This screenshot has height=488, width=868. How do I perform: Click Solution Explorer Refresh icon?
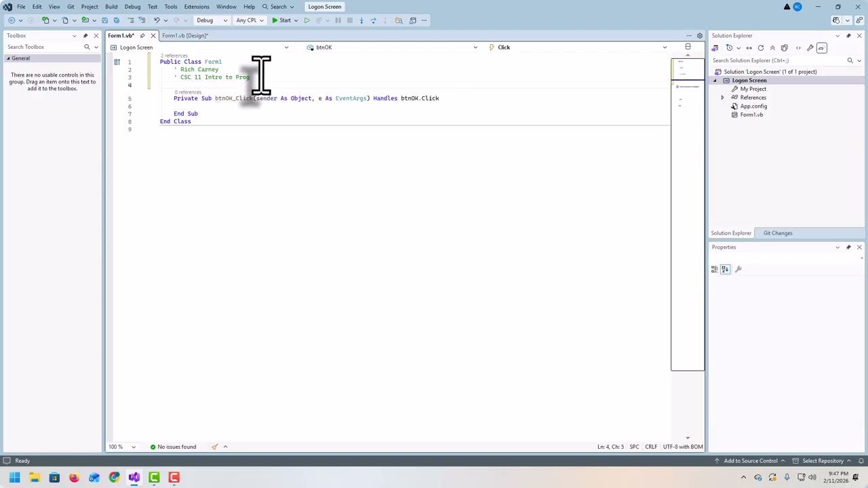pos(760,48)
